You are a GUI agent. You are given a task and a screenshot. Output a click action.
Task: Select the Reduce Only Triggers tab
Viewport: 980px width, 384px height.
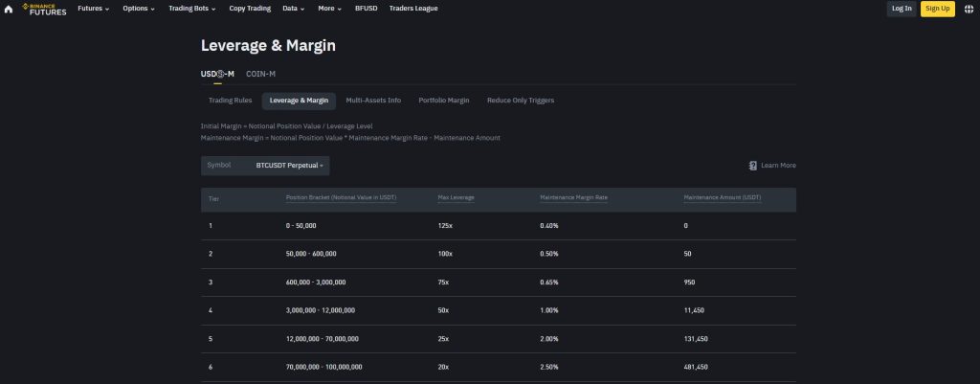[x=521, y=101]
